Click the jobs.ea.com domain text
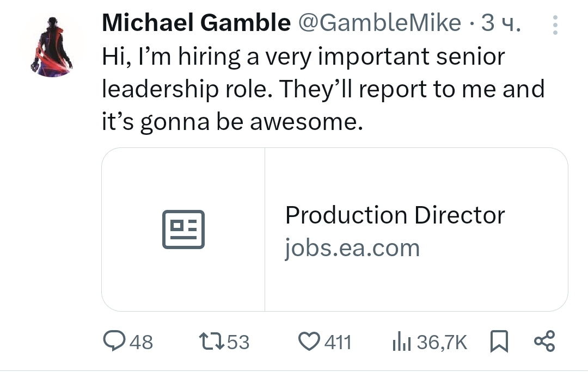This screenshot has height=372, width=588. tap(352, 249)
